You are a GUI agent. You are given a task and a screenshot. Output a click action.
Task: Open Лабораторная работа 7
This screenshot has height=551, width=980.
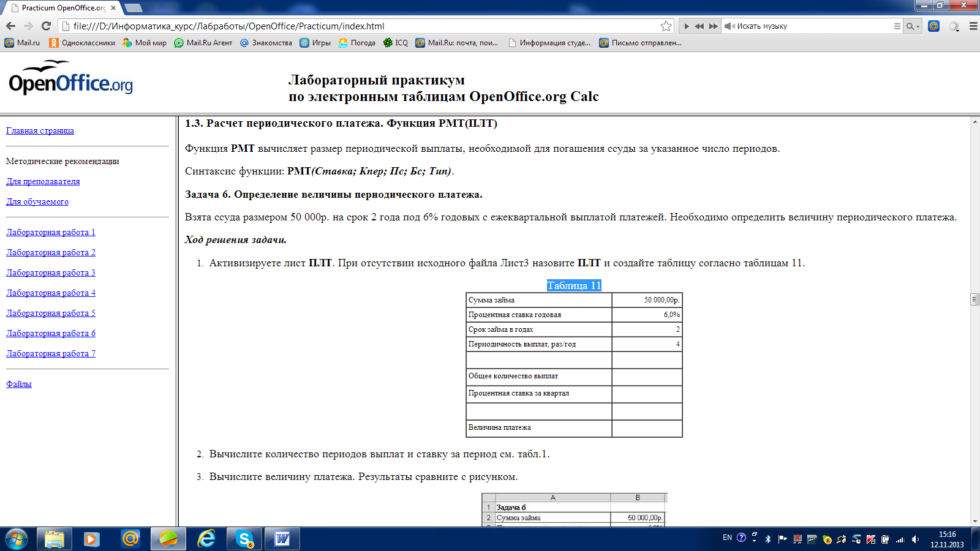pyautogui.click(x=51, y=353)
